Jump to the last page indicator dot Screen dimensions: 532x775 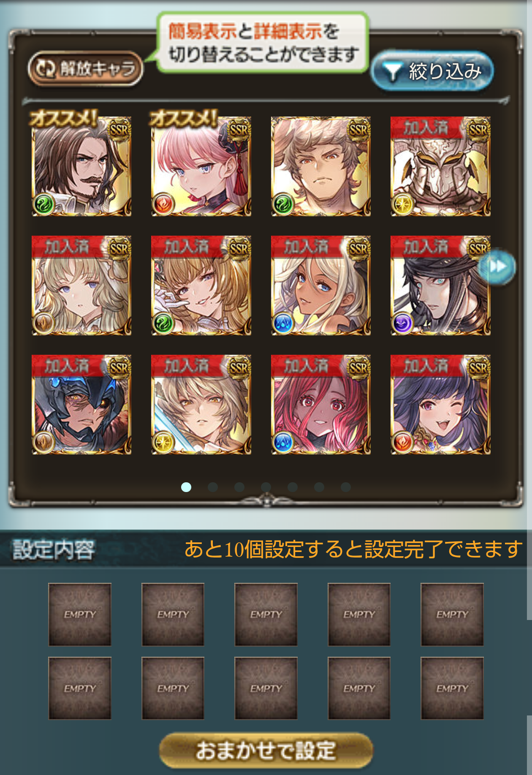(346, 487)
